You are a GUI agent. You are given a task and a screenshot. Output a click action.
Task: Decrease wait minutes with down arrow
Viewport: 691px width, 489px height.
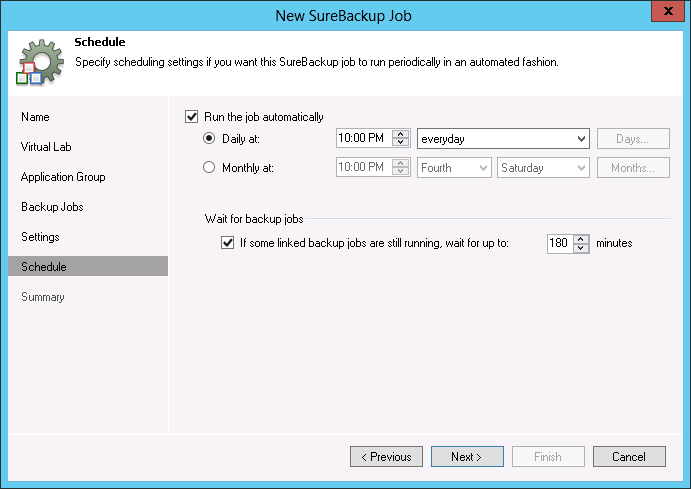pos(581,247)
